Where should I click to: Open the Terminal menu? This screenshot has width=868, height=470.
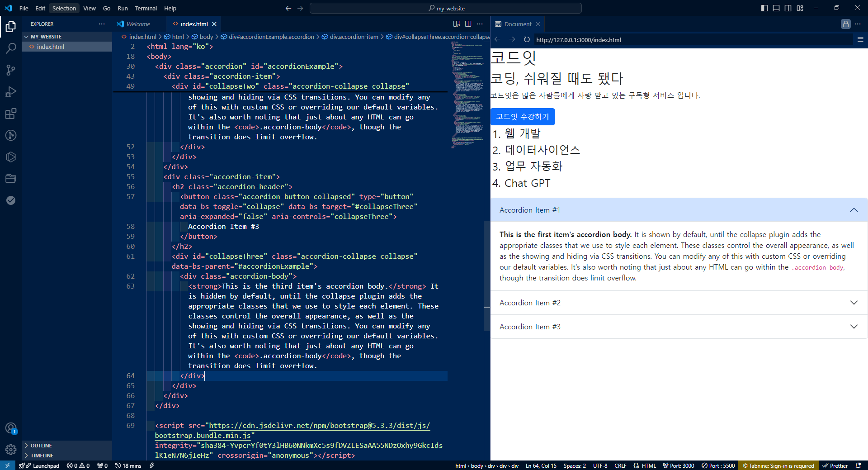point(146,8)
